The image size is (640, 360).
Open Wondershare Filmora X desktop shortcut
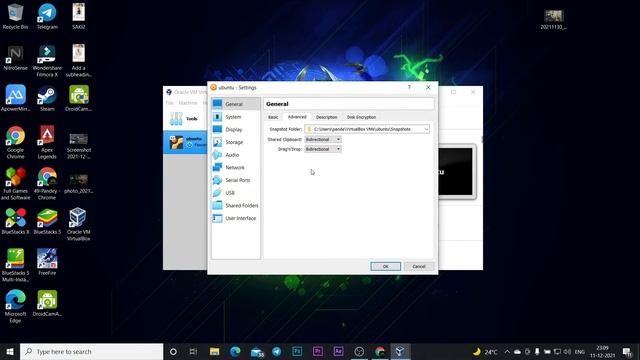click(x=47, y=60)
